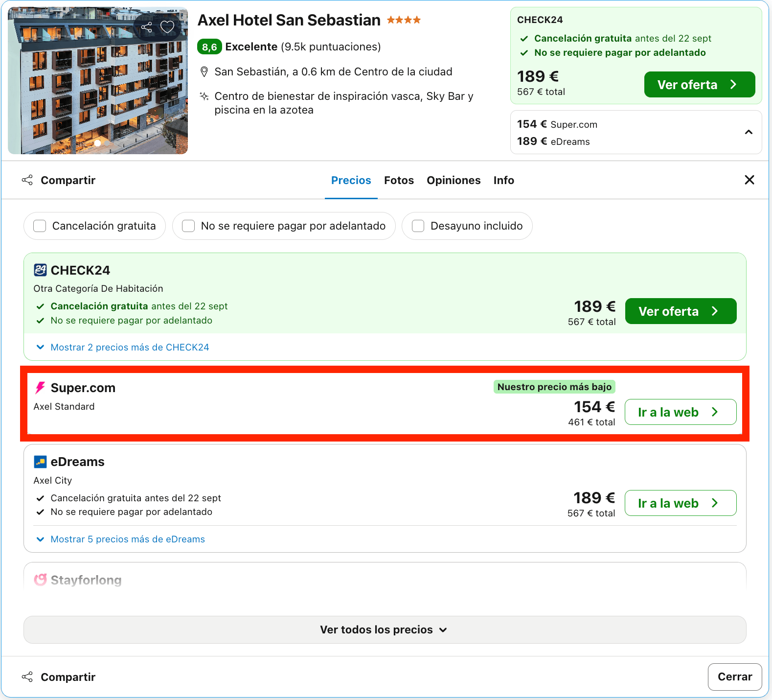Click the Nuestro precio más bajo badge

[x=554, y=387]
